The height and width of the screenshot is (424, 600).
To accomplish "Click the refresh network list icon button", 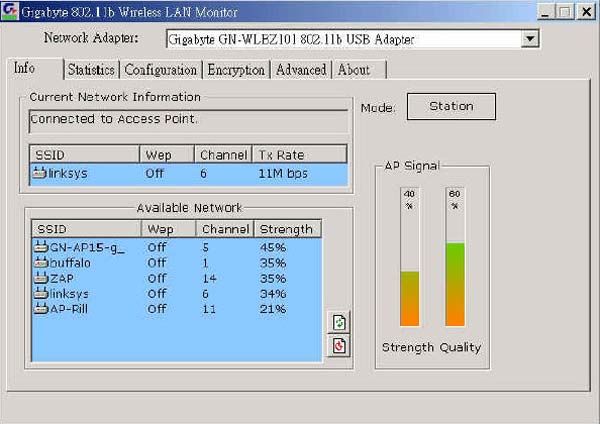I will click(339, 322).
